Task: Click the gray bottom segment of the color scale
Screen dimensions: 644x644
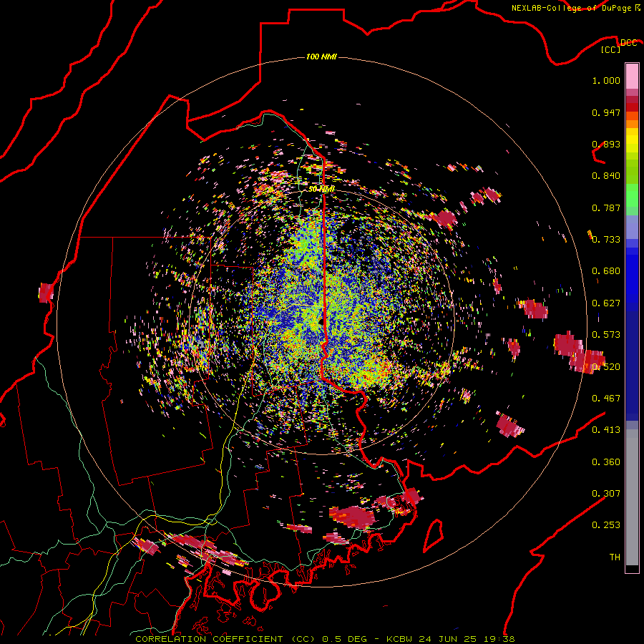Action: click(632, 497)
